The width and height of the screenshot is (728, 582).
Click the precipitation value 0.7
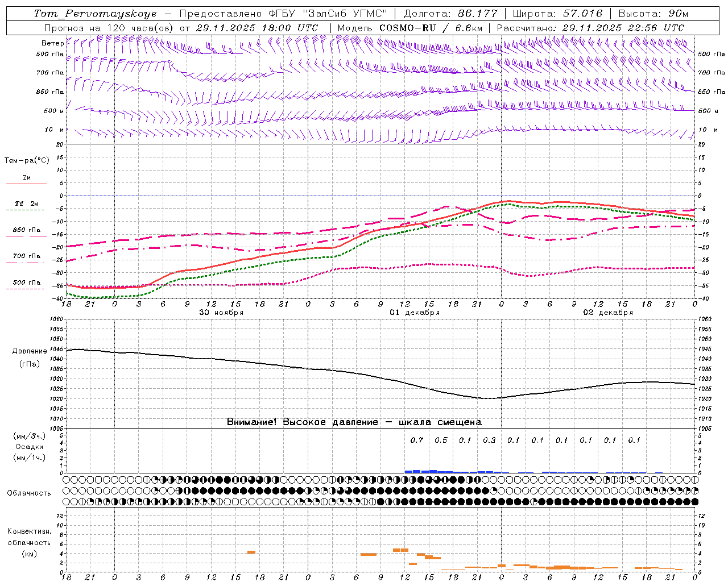[x=417, y=440]
